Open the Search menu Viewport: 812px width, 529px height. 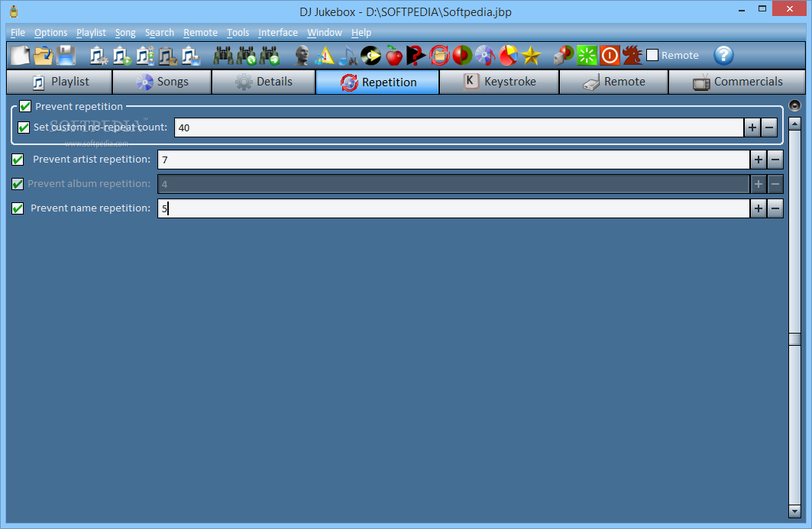coord(160,33)
